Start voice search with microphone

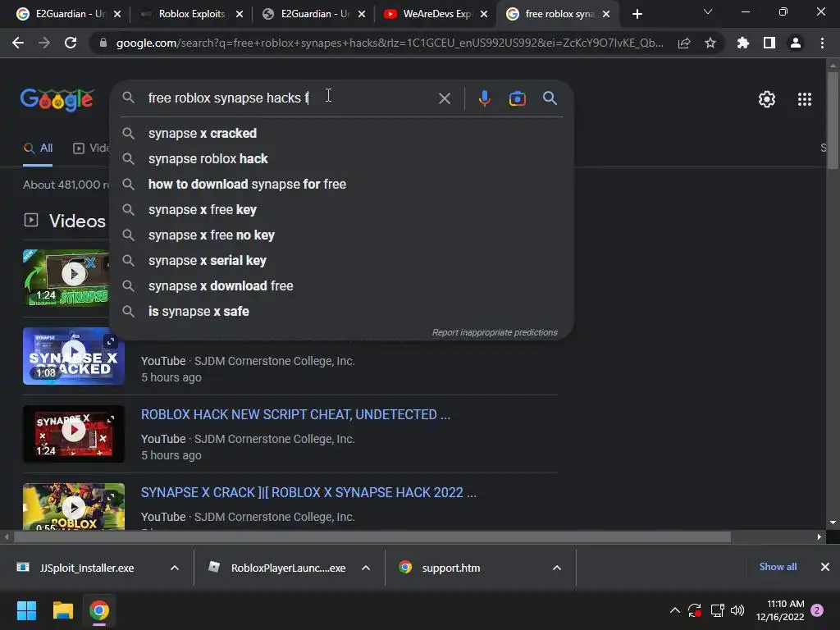[484, 98]
